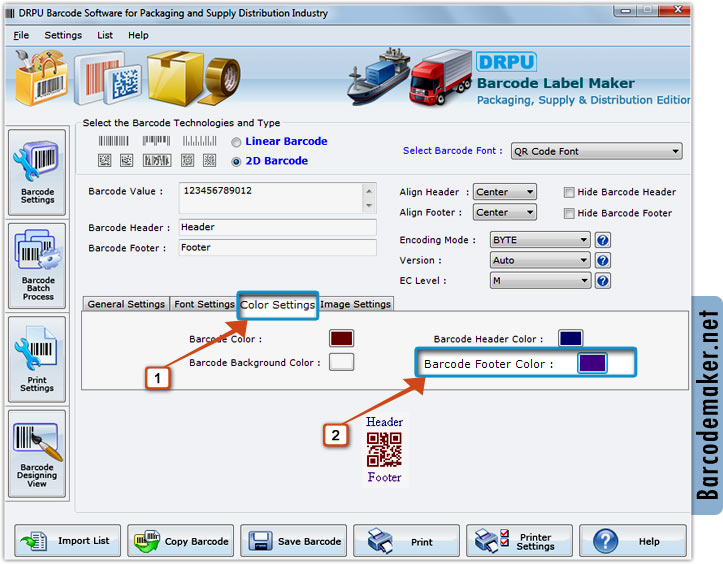Open the Settings menu

point(63,35)
